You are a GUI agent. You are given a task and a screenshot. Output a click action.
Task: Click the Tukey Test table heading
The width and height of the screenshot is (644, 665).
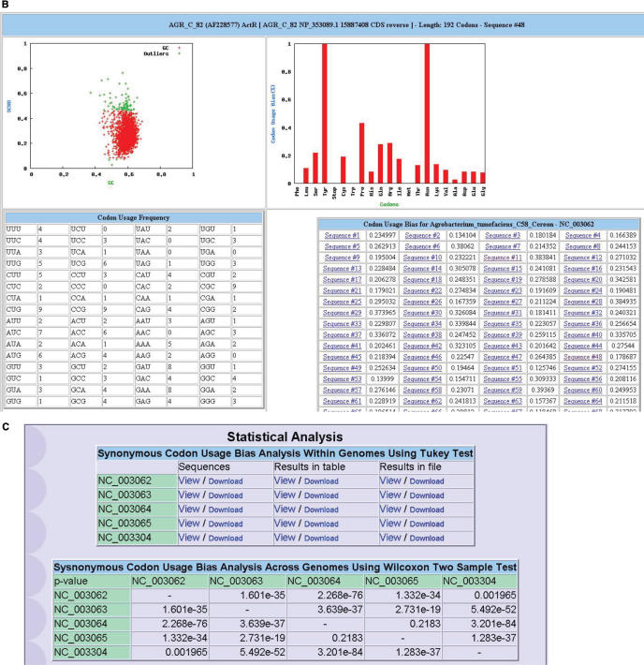[285, 453]
